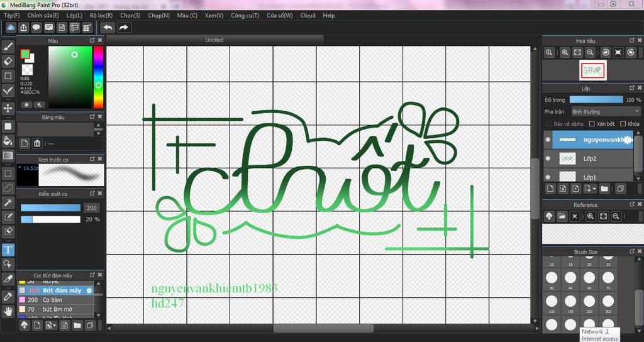Select the Eyedropper tool
644x342 pixels.
coord(8,297)
